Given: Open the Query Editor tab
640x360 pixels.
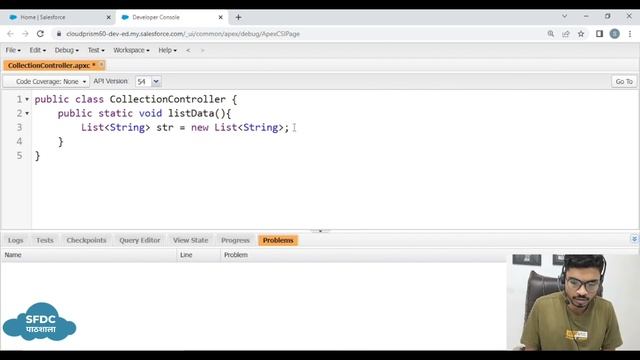Looking at the screenshot, I should tap(140, 240).
